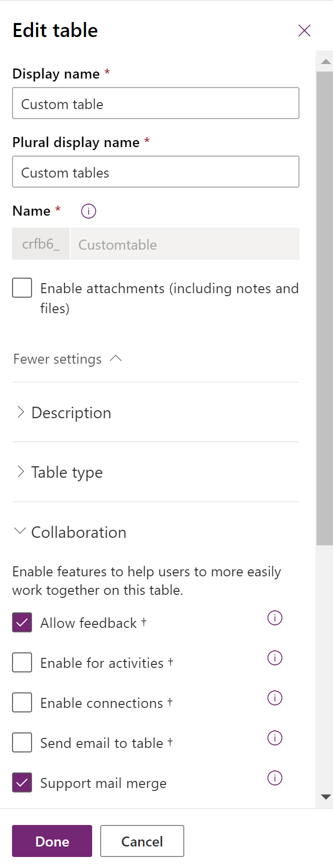Image resolution: width=333 pixels, height=868 pixels.
Task: Check Enable for activities
Action: (22, 662)
